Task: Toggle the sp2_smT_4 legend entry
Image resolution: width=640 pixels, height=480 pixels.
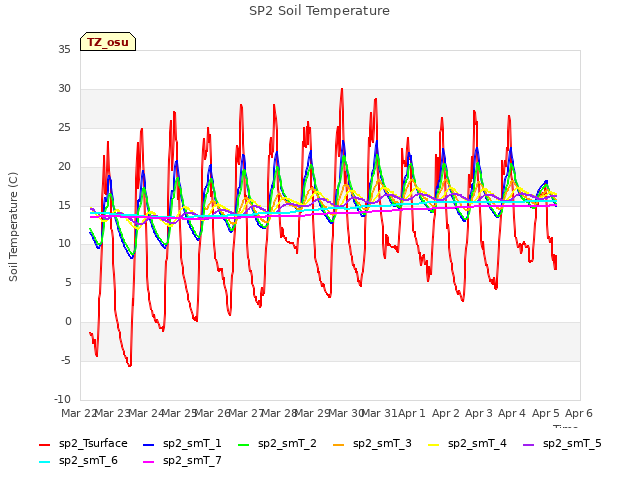Action: click(467, 443)
